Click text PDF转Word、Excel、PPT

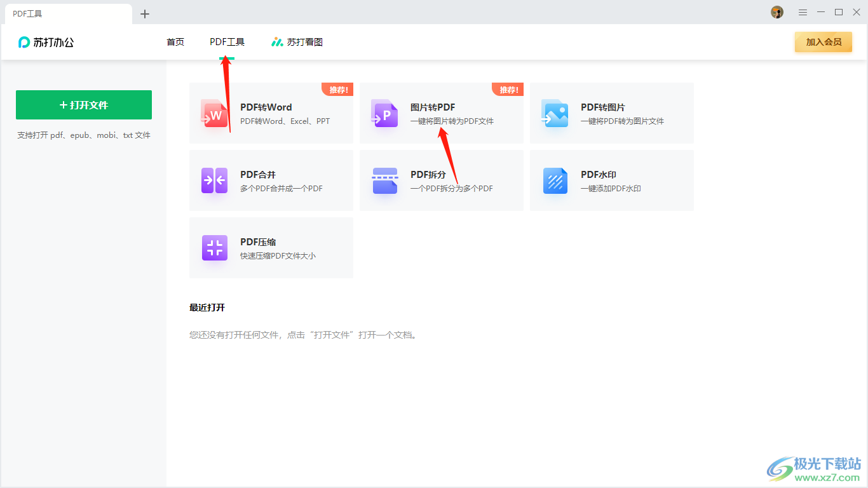click(x=285, y=121)
